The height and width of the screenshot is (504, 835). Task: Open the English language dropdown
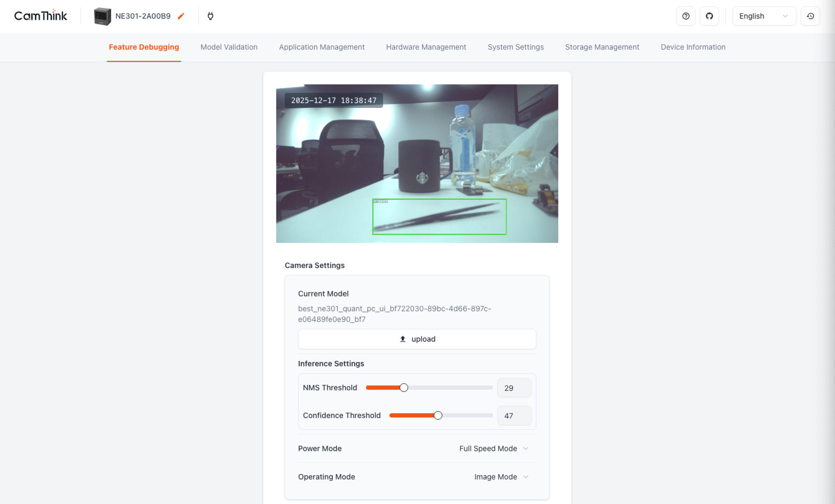click(x=764, y=16)
